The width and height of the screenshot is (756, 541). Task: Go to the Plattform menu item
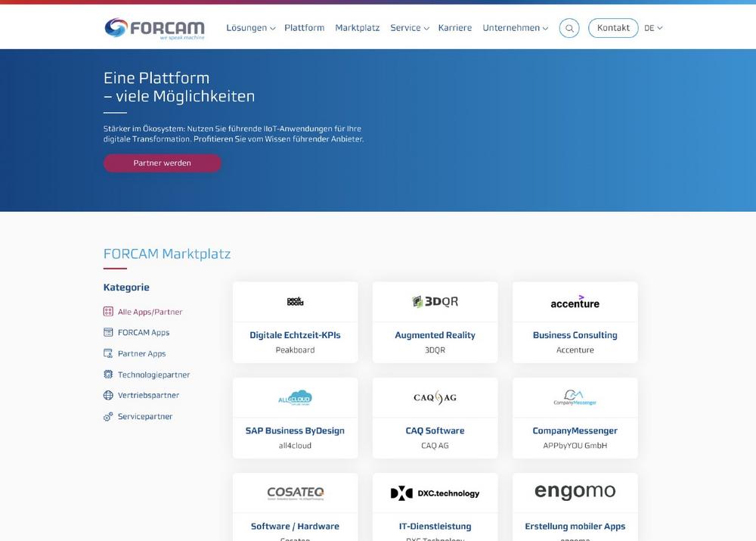pos(304,28)
